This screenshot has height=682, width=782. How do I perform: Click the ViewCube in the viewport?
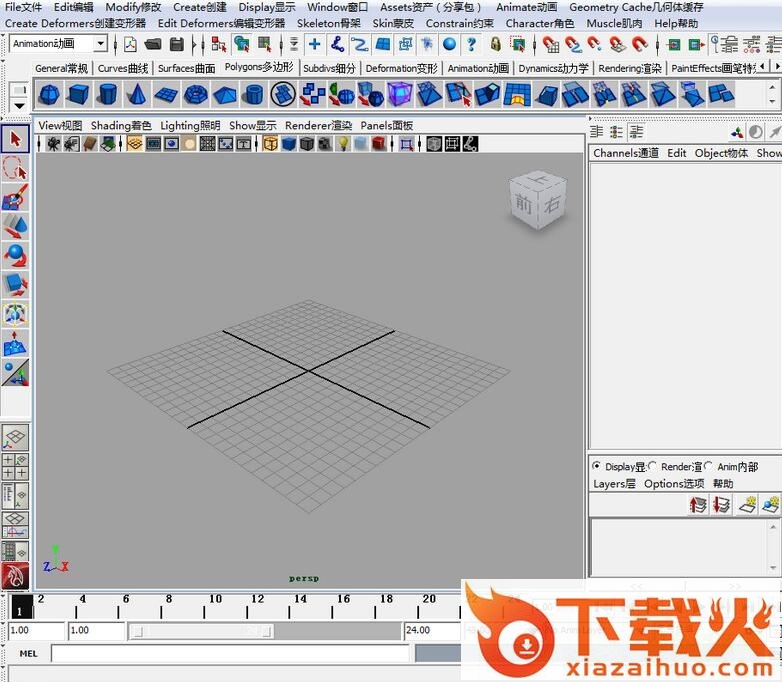pos(538,199)
